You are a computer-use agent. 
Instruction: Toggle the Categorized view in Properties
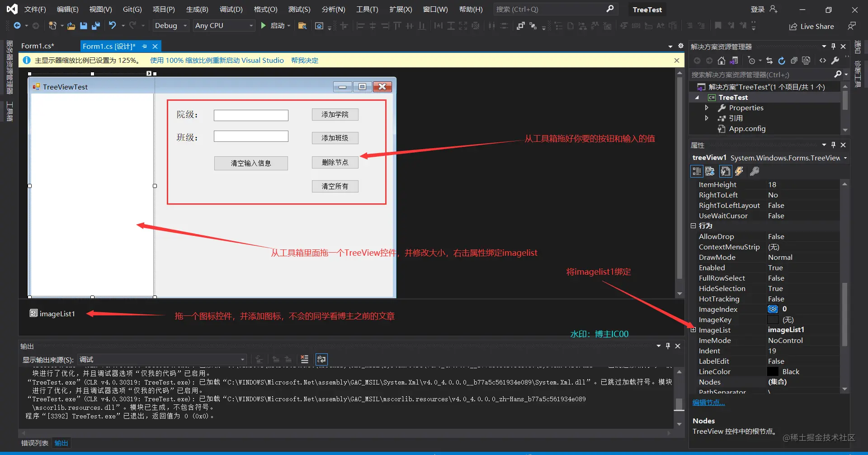tap(697, 171)
